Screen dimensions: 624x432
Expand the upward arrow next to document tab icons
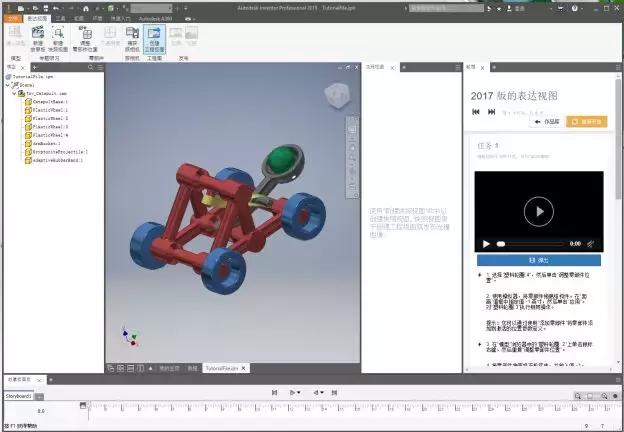pyautogui.click(x=150, y=368)
